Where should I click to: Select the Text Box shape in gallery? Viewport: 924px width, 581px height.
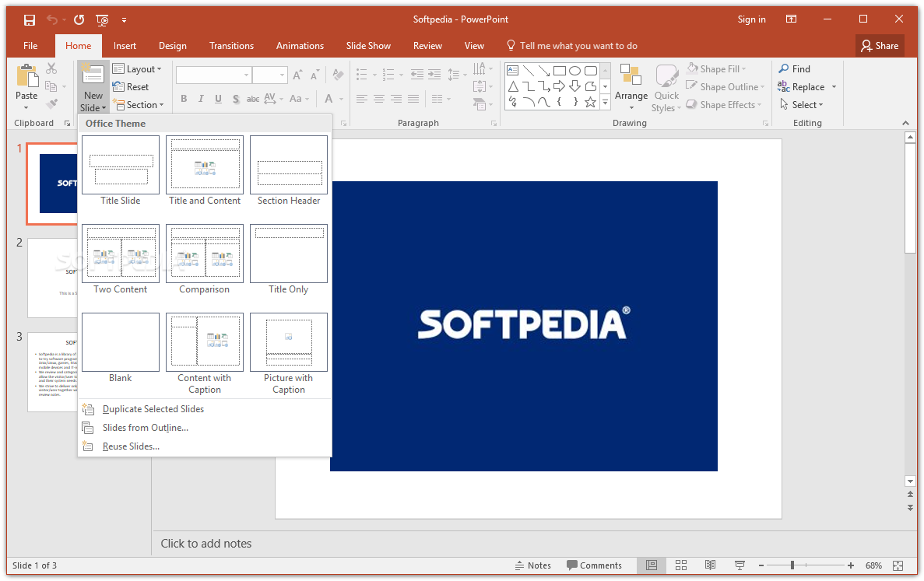click(513, 71)
